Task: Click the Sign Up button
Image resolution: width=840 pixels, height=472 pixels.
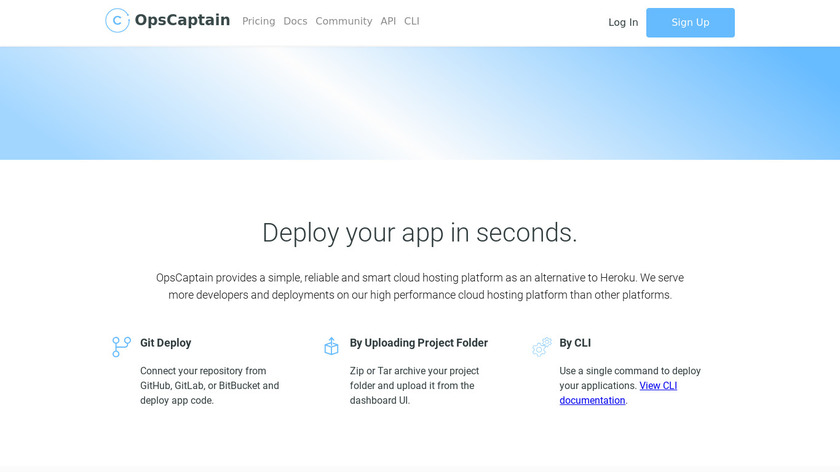Action: click(690, 23)
